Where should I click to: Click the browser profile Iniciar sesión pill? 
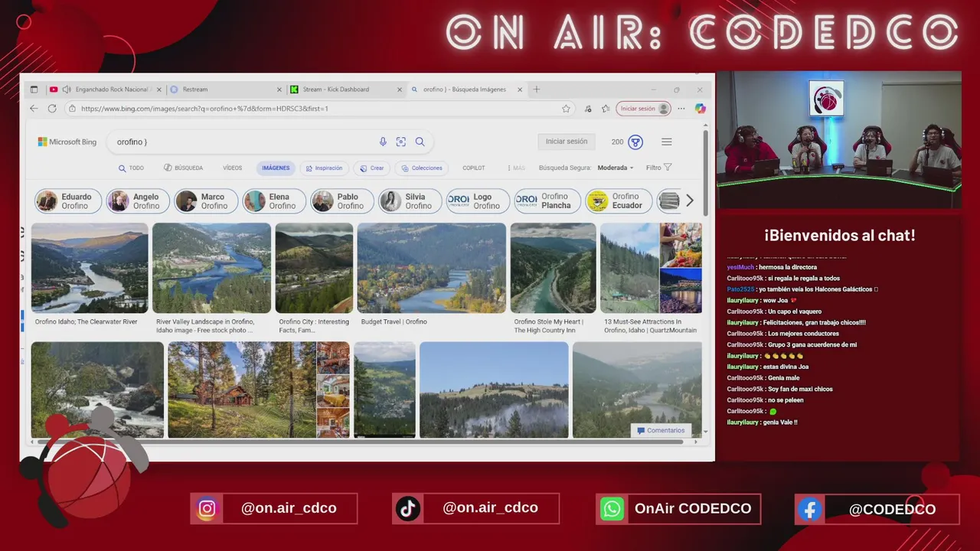[644, 109]
